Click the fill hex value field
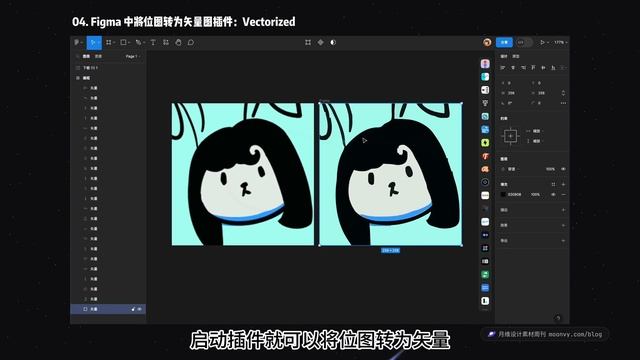 (515, 195)
